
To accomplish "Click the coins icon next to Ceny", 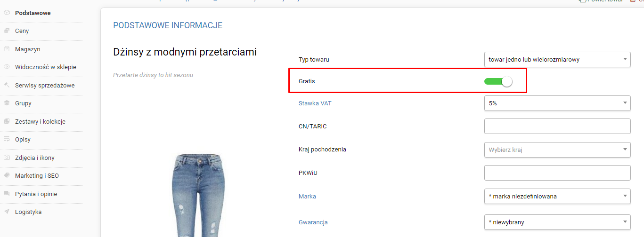I will 7,31.
